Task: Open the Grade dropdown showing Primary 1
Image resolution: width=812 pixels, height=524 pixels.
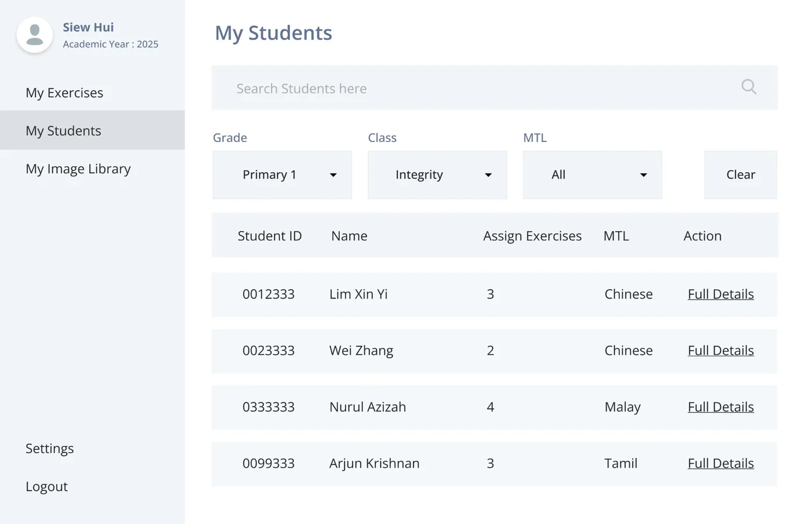Action: (x=282, y=175)
